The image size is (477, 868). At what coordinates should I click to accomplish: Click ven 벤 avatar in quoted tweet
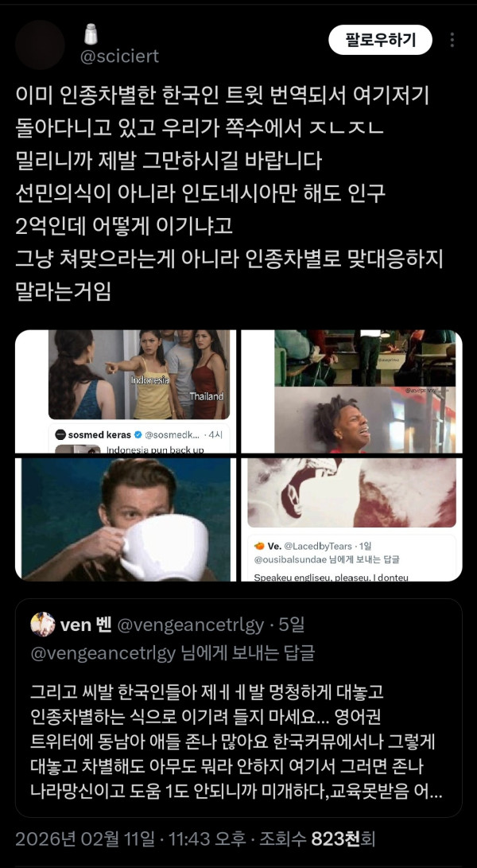(x=43, y=625)
